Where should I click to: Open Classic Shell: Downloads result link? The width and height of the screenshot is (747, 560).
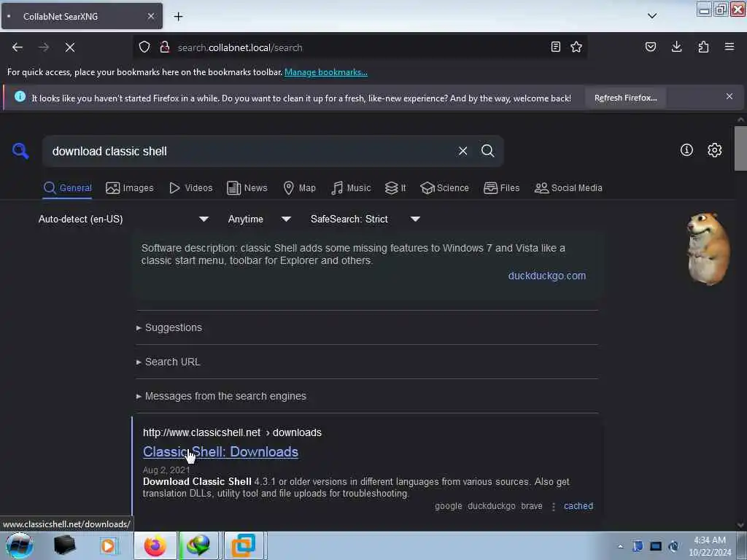click(220, 452)
